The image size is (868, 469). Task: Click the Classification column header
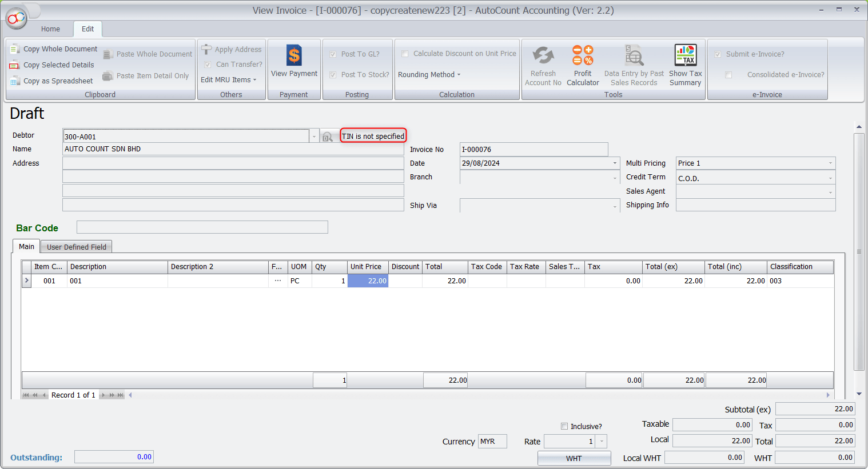(x=800, y=267)
